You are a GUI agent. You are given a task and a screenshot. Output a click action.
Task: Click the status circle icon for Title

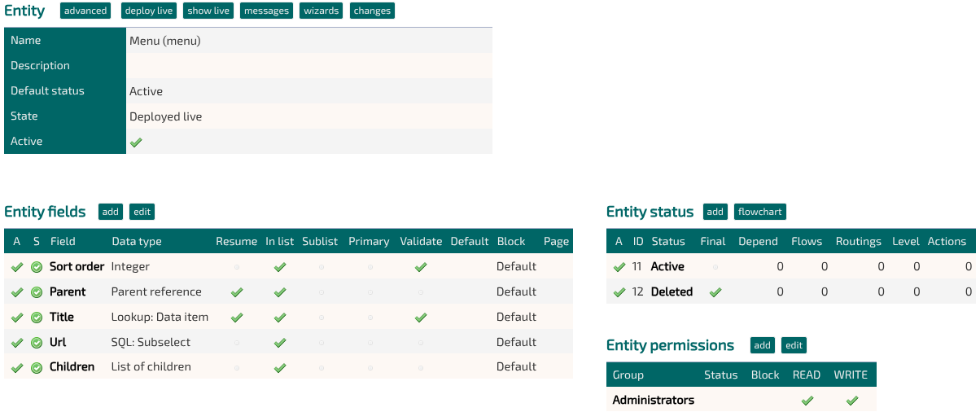pos(37,318)
